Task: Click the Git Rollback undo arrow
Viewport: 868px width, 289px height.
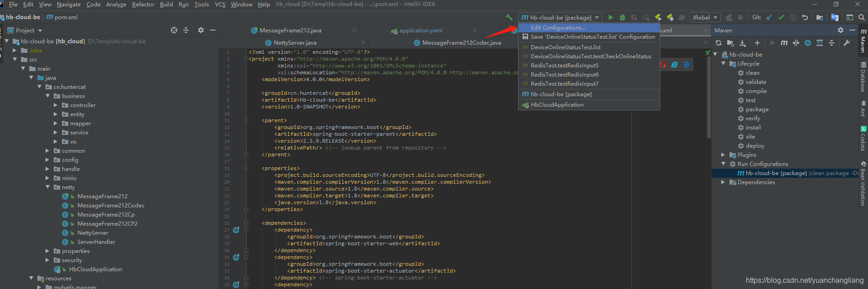Action: [805, 17]
